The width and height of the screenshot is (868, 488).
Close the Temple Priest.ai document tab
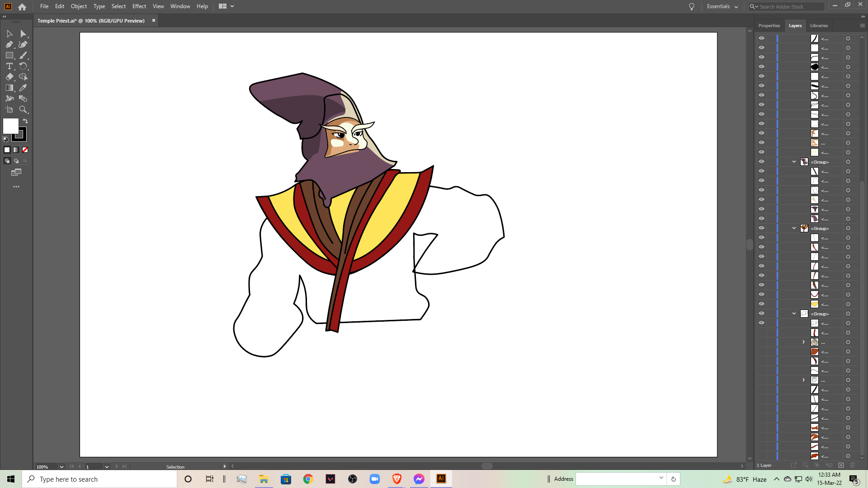coord(154,20)
